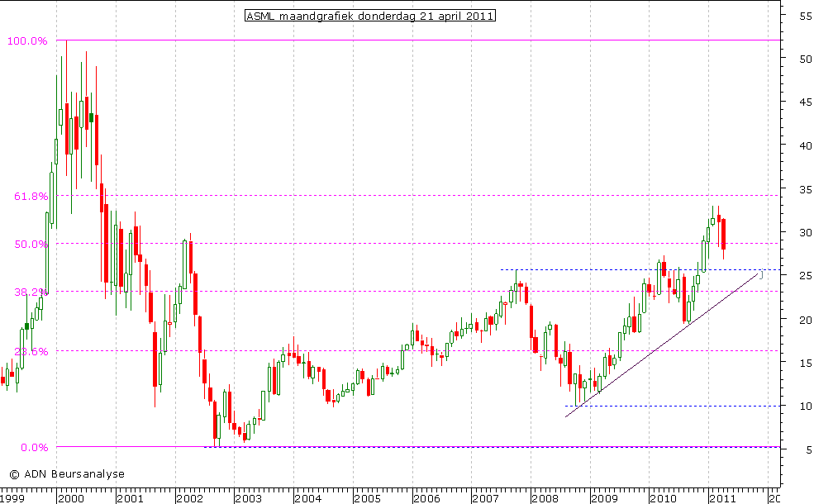This screenshot has width=814, height=504.
Task: Click the 2001 year label on time axis
Action: (130, 498)
